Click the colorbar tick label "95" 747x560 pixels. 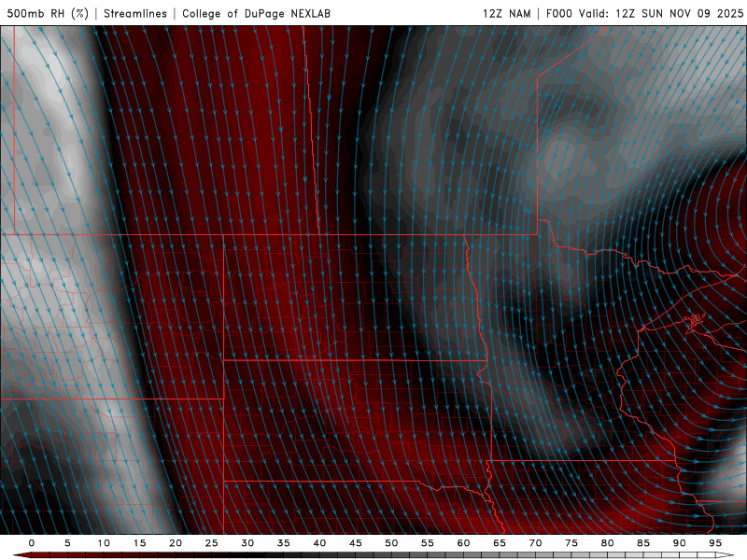(715, 543)
